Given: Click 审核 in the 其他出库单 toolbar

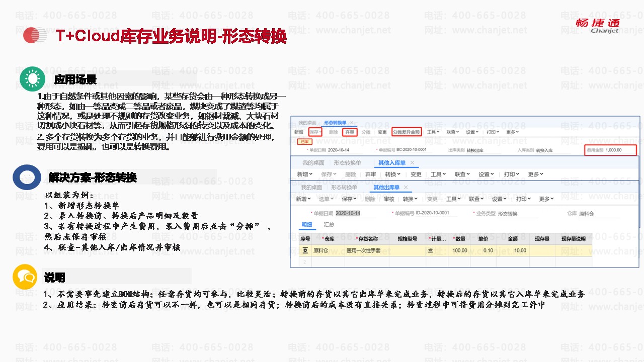Looking at the screenshot, I should click(389, 199).
